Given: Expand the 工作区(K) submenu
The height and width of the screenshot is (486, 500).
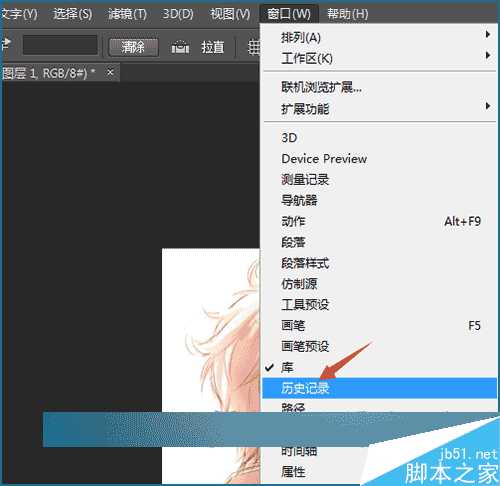Looking at the screenshot, I should tap(380, 58).
